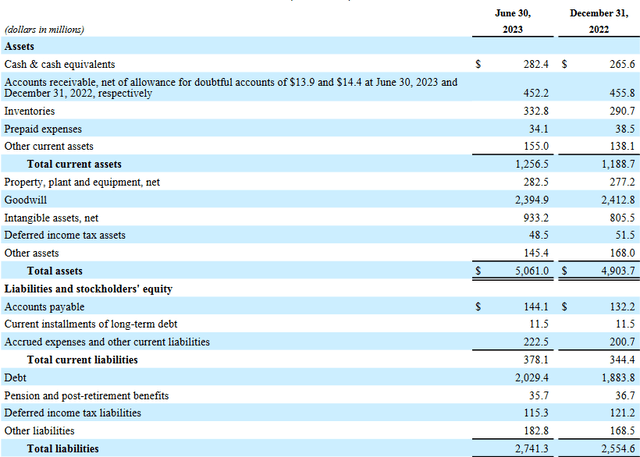Click the Debt value 1,883.8
The width and height of the screenshot is (640, 457).
tap(618, 378)
